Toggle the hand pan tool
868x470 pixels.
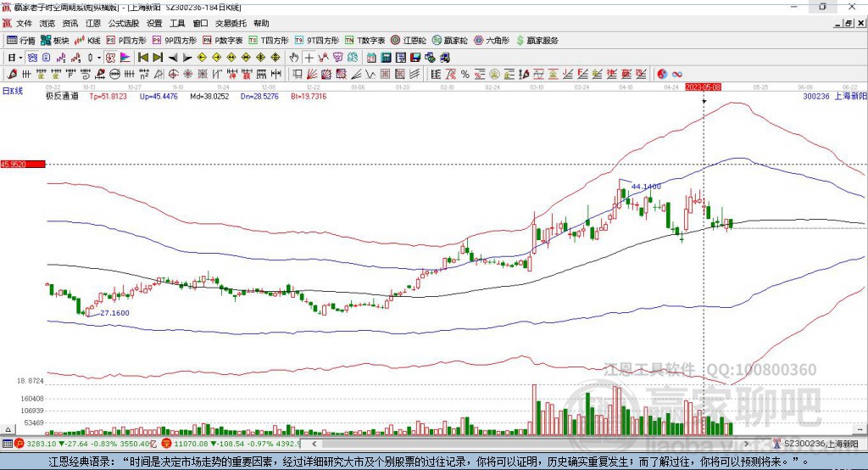click(x=294, y=57)
